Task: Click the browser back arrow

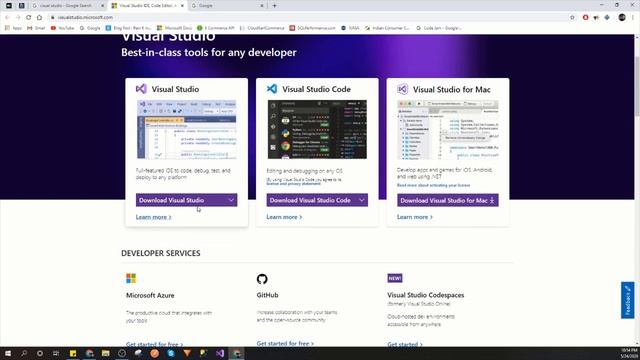Action: [7, 17]
